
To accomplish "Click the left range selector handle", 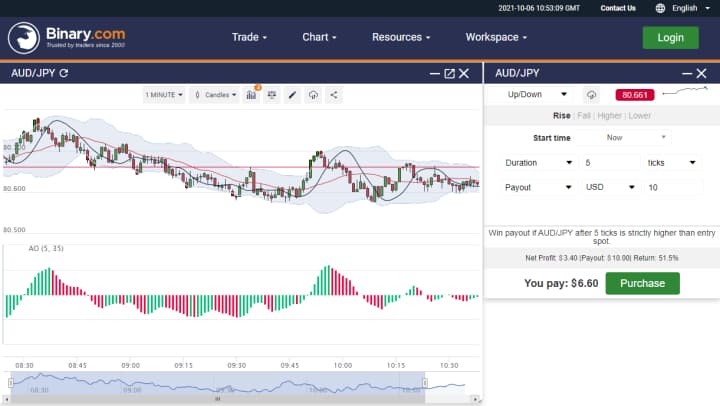I will pyautogui.click(x=11, y=383).
